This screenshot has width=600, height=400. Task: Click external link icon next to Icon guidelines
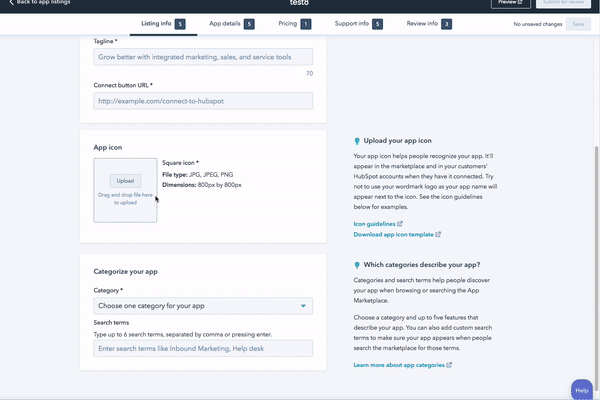(x=400, y=224)
